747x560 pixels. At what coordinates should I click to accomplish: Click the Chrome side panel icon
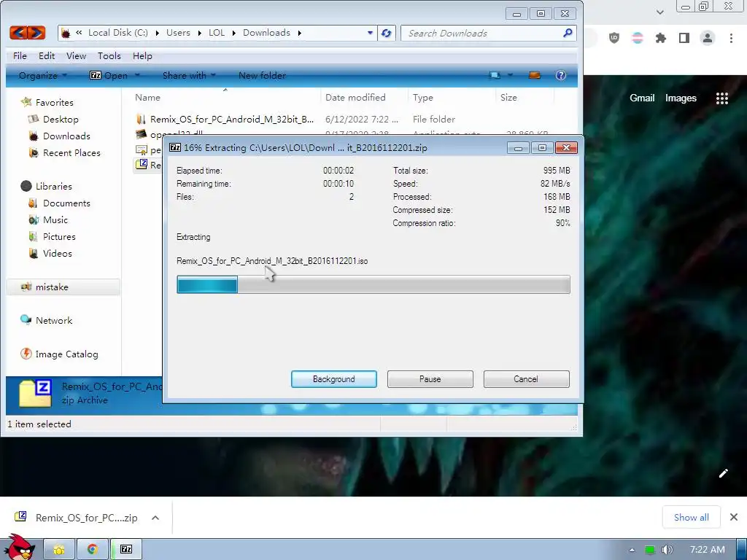(x=684, y=38)
